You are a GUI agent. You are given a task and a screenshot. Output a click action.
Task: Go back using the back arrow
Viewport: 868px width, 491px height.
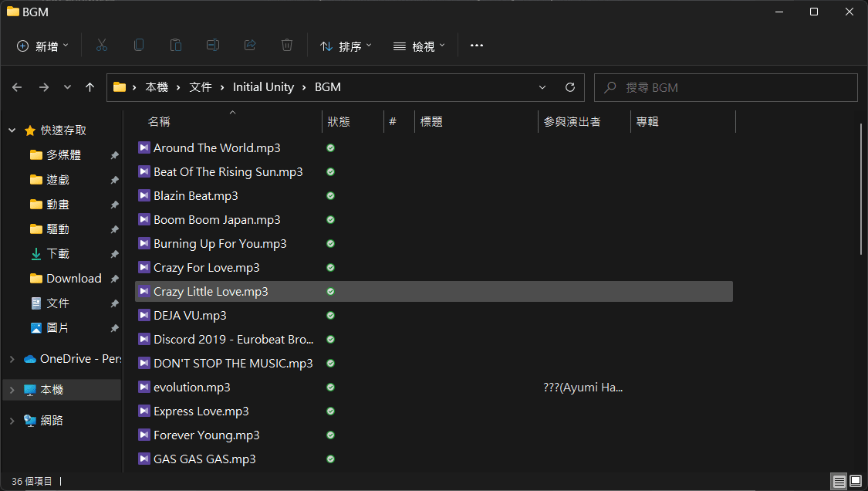click(x=17, y=87)
